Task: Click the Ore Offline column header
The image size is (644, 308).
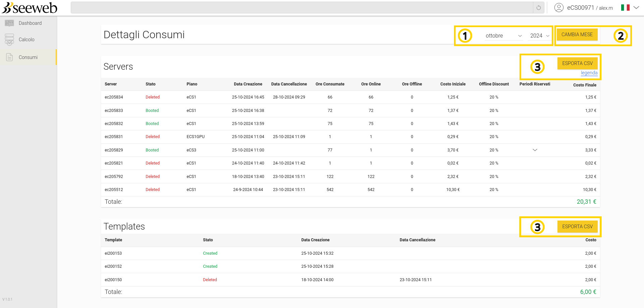Action: tap(412, 84)
